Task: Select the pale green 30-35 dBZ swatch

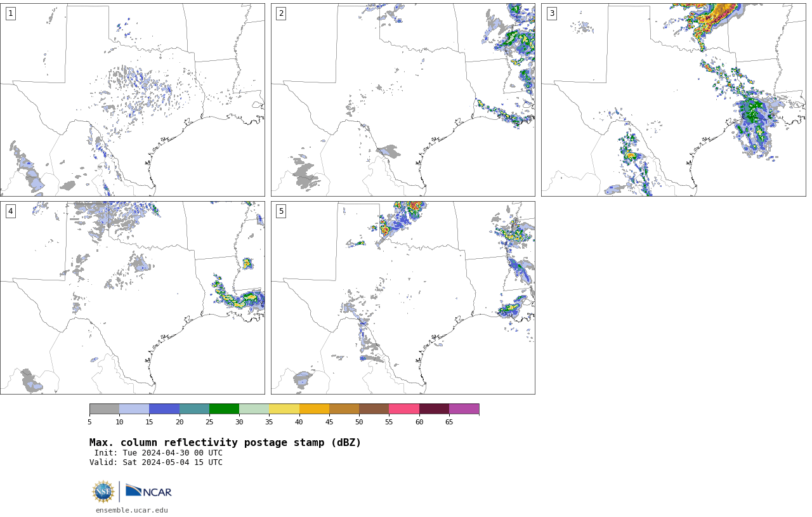Action: (254, 409)
